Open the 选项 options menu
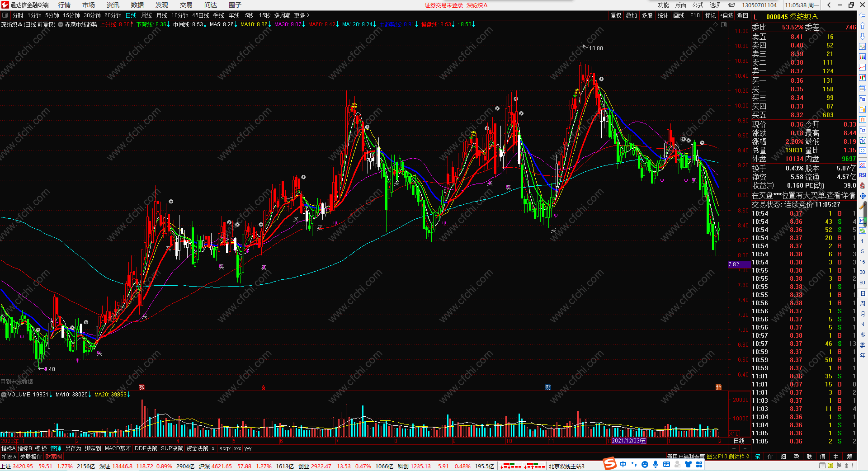The image size is (868, 471). pyautogui.click(x=715, y=5)
